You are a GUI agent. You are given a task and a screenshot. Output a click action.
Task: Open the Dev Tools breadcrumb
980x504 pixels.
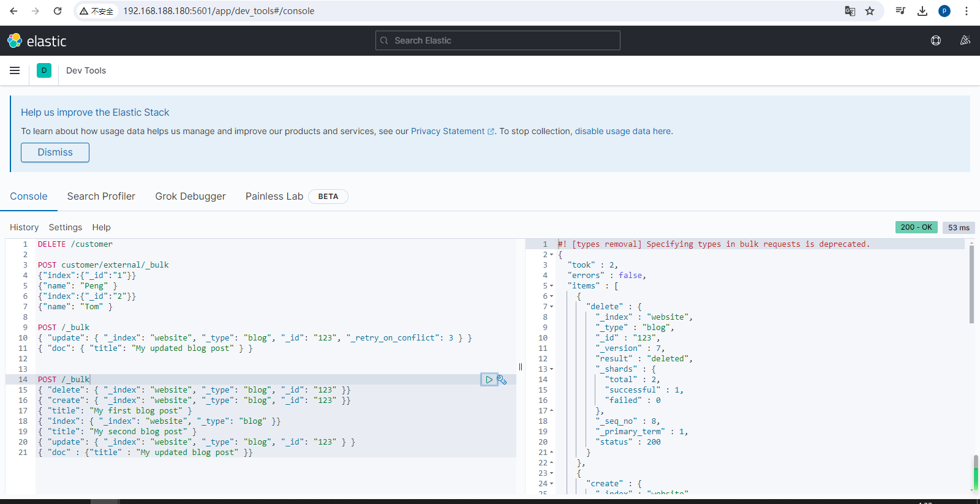coord(86,70)
